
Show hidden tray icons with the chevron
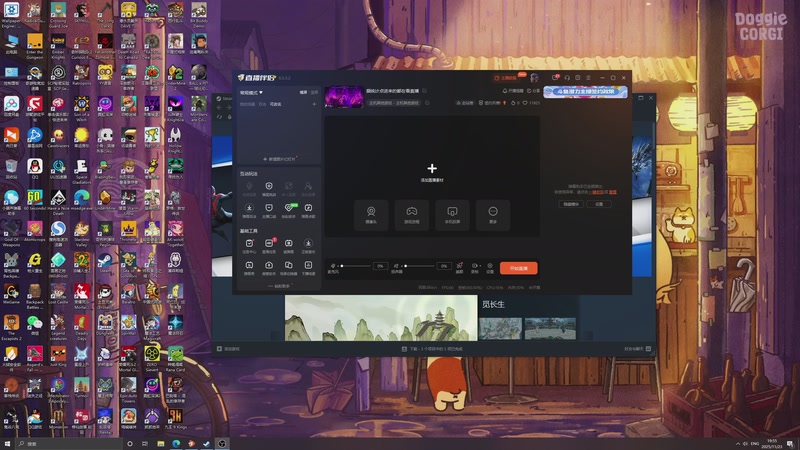737,444
